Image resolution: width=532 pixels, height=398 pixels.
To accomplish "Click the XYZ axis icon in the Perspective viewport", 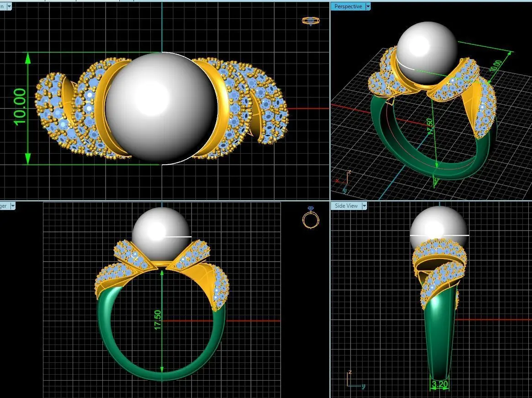I will click(343, 182).
